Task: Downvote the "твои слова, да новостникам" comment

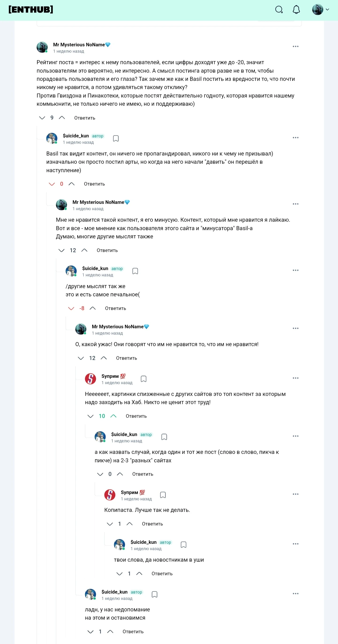Action: click(119, 574)
